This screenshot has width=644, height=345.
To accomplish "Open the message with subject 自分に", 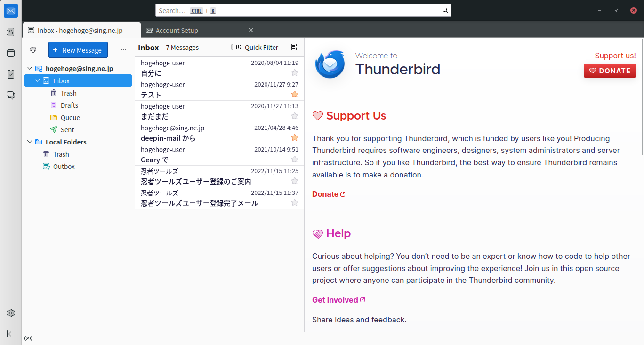I will click(219, 68).
